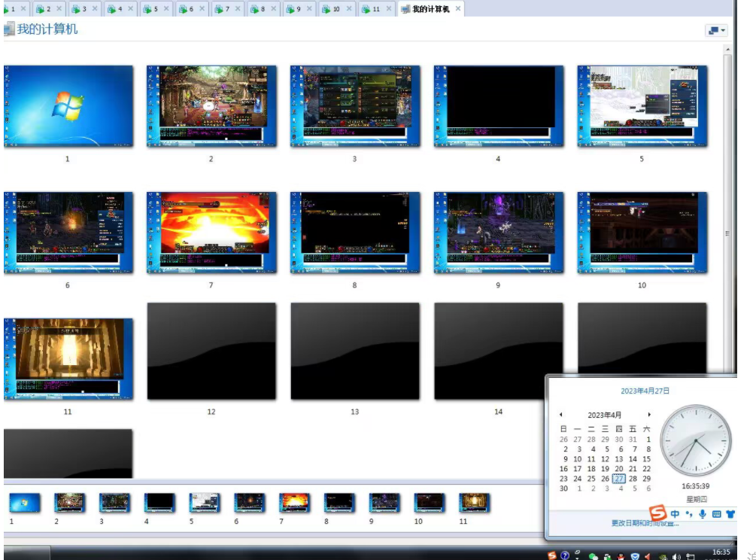756x560 pixels.
Task: Click the 2023年4月 month title
Action: (x=605, y=415)
